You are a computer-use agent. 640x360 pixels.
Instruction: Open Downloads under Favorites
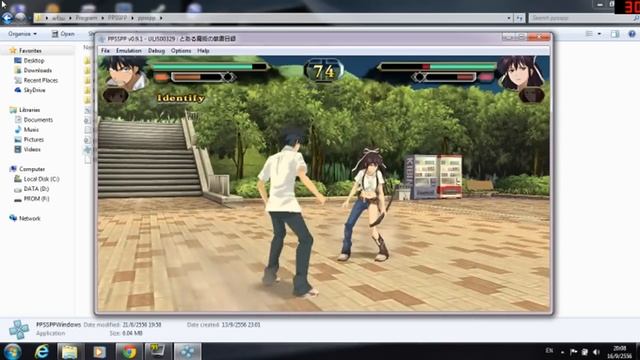[x=38, y=70]
